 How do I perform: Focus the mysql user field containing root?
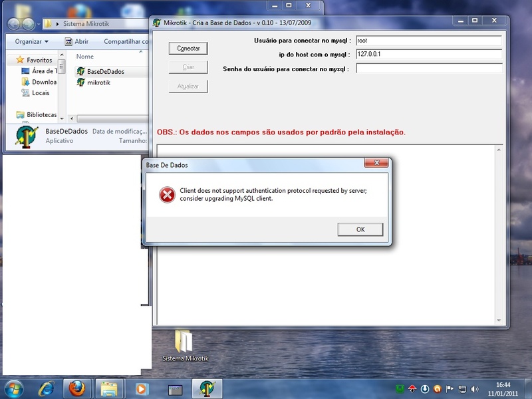coord(429,41)
